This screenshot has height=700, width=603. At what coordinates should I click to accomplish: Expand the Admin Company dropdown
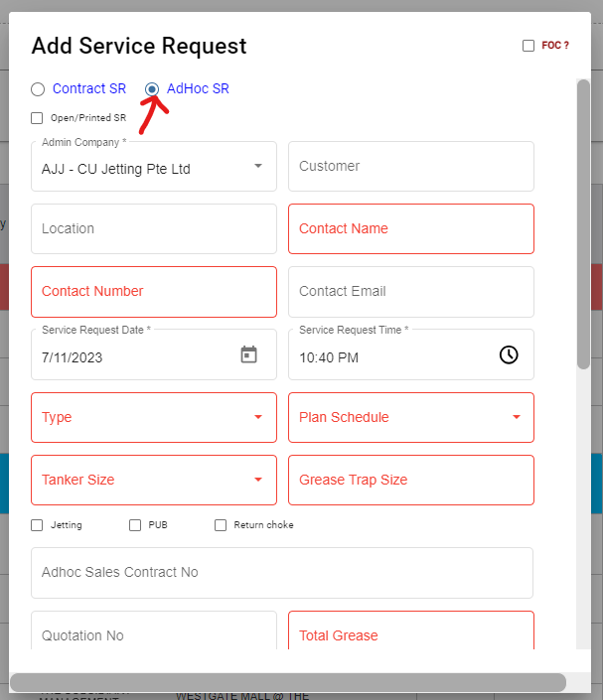[x=257, y=166]
